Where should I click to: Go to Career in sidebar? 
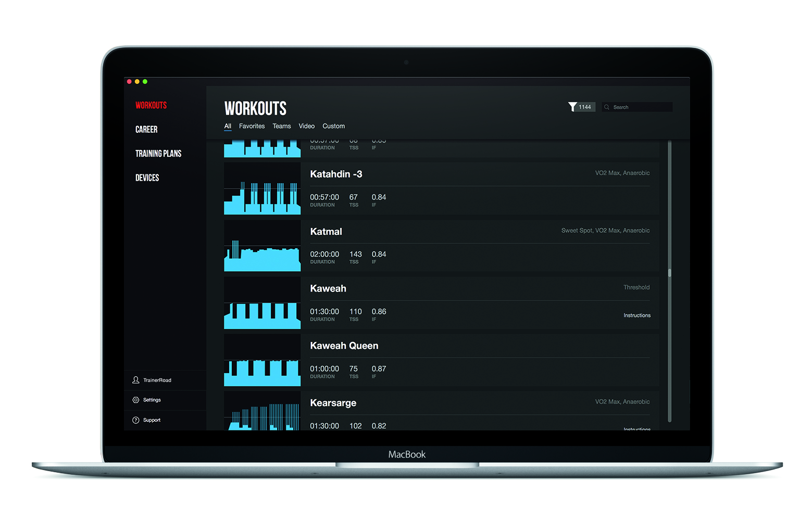pos(146,129)
